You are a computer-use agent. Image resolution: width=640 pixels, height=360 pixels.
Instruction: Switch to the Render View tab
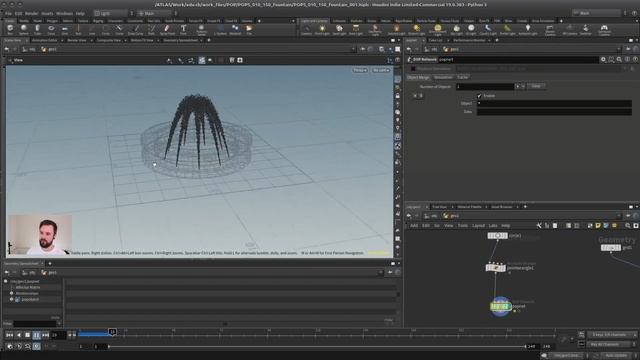point(77,40)
